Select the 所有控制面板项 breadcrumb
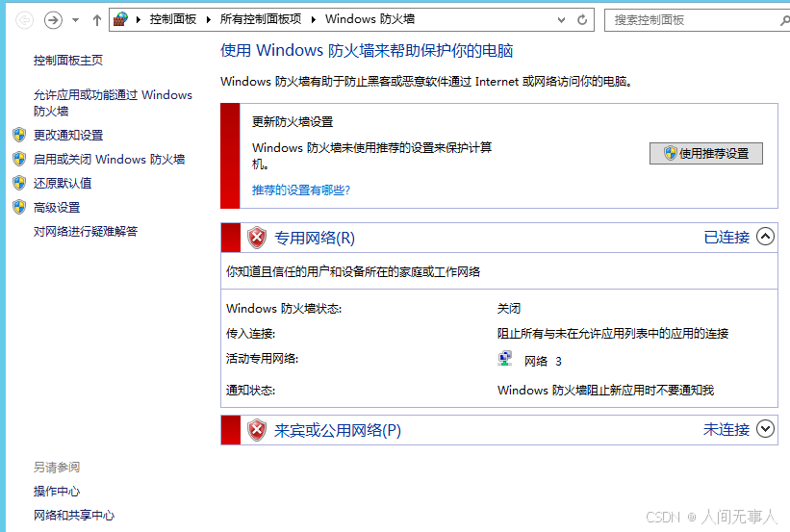 click(x=261, y=19)
